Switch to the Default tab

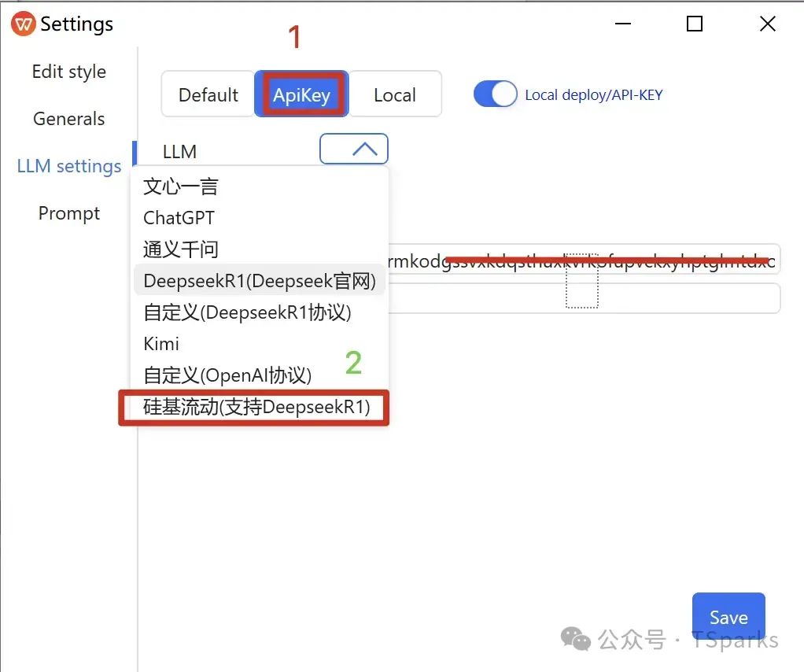[208, 94]
